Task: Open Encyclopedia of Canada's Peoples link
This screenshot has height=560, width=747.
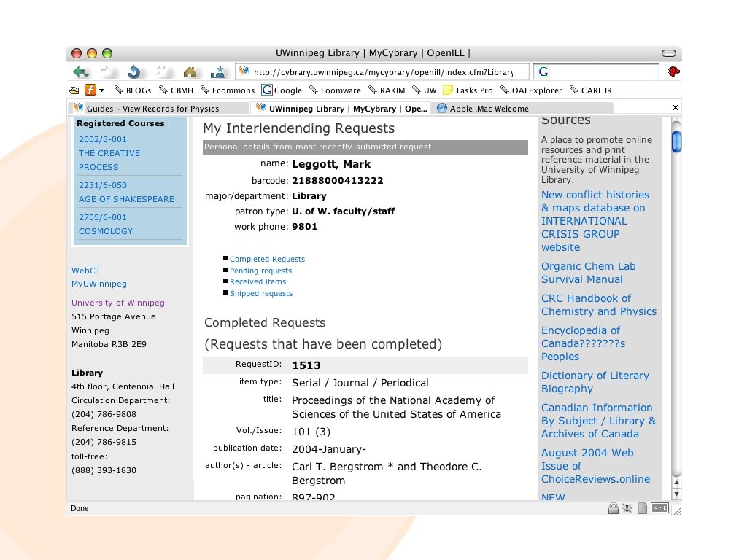Action: coord(583,343)
